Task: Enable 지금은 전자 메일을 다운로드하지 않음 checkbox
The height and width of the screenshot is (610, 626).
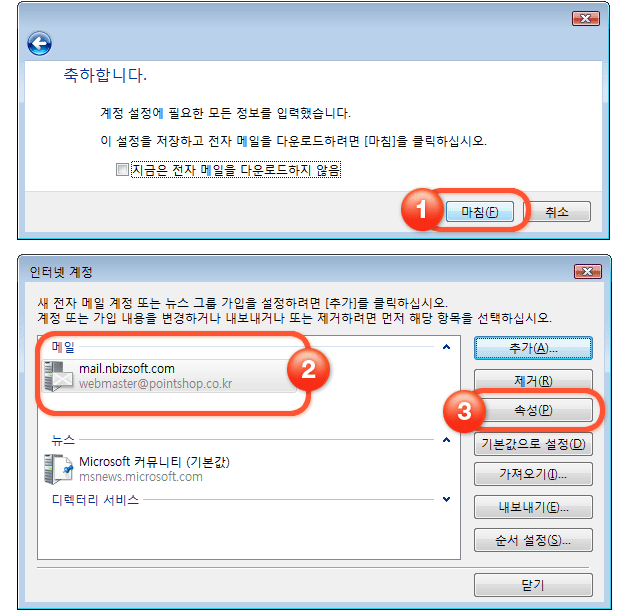Action: [122, 170]
